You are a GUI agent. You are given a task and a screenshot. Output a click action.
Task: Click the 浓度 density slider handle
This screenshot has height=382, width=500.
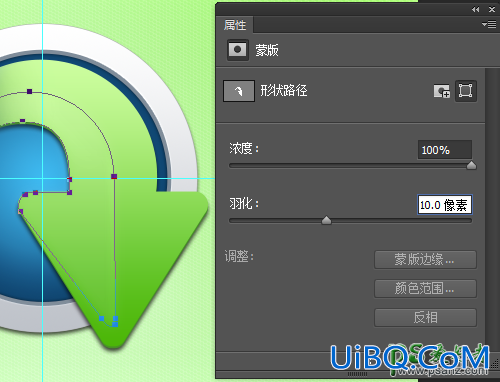pos(471,165)
